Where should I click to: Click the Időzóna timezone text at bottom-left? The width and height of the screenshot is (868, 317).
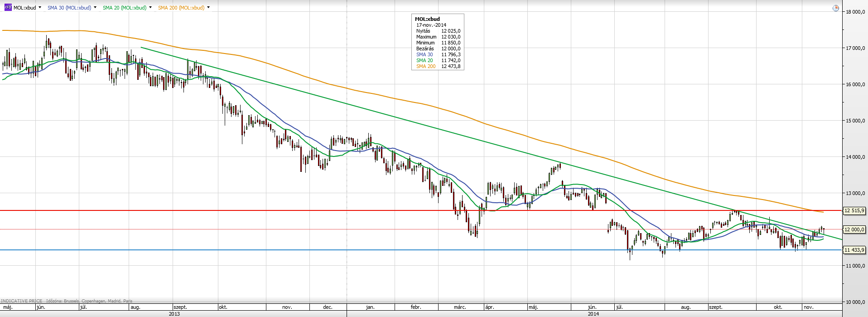click(89, 301)
